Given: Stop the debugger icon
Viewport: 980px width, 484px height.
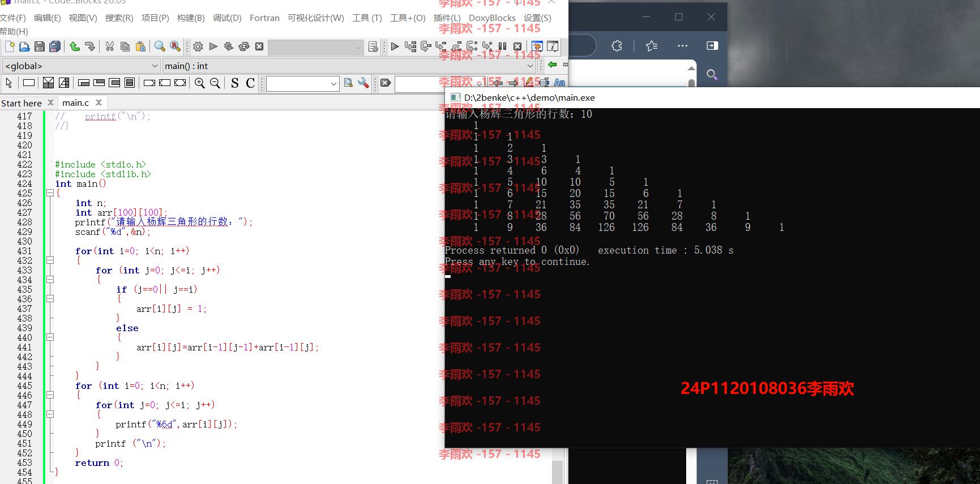Looking at the screenshot, I should coord(517,46).
